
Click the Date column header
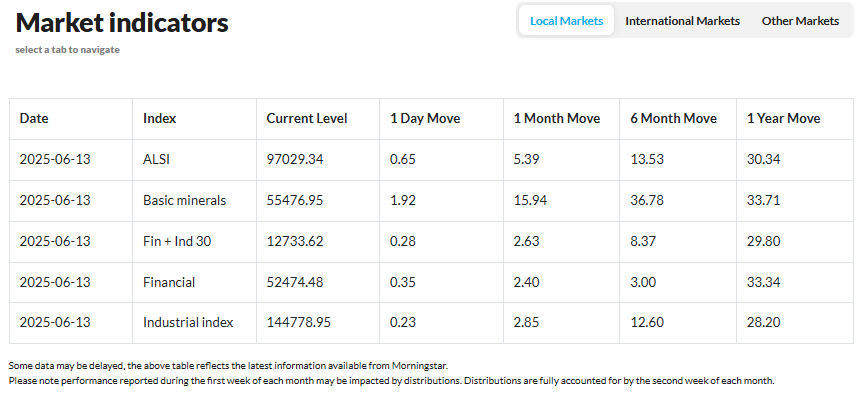point(71,119)
